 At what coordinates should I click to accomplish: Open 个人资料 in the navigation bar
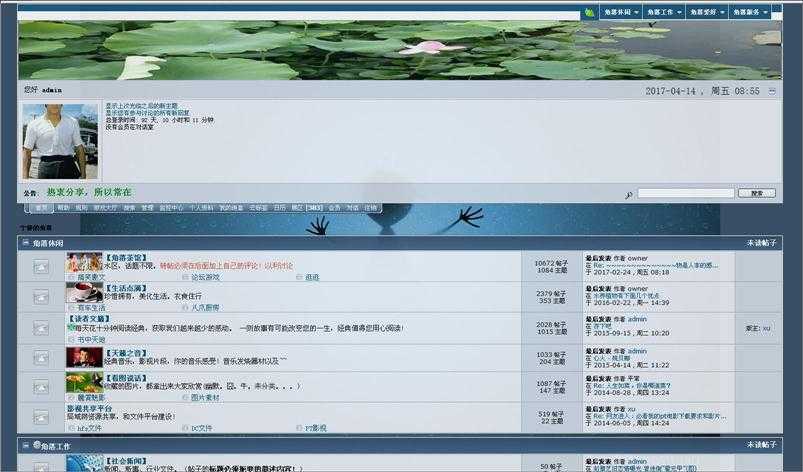pyautogui.click(x=201, y=208)
